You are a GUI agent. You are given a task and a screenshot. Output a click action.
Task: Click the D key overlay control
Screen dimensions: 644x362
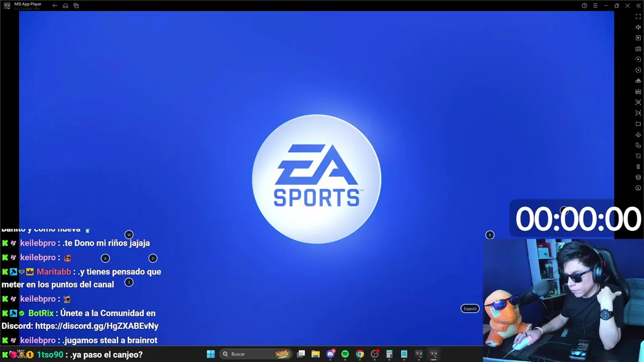[x=153, y=258]
